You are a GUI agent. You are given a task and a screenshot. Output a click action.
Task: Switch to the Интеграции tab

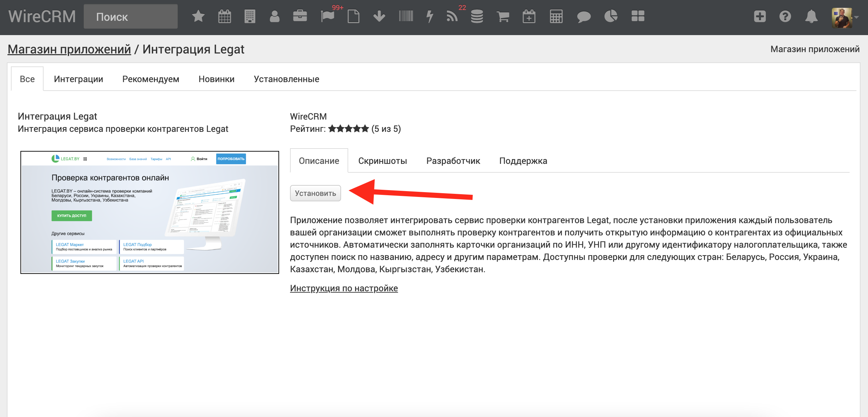[x=79, y=79]
